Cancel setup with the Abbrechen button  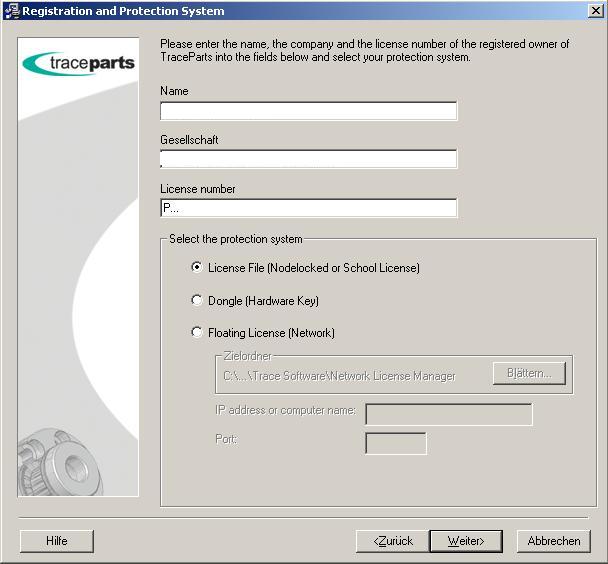pyautogui.click(x=554, y=541)
